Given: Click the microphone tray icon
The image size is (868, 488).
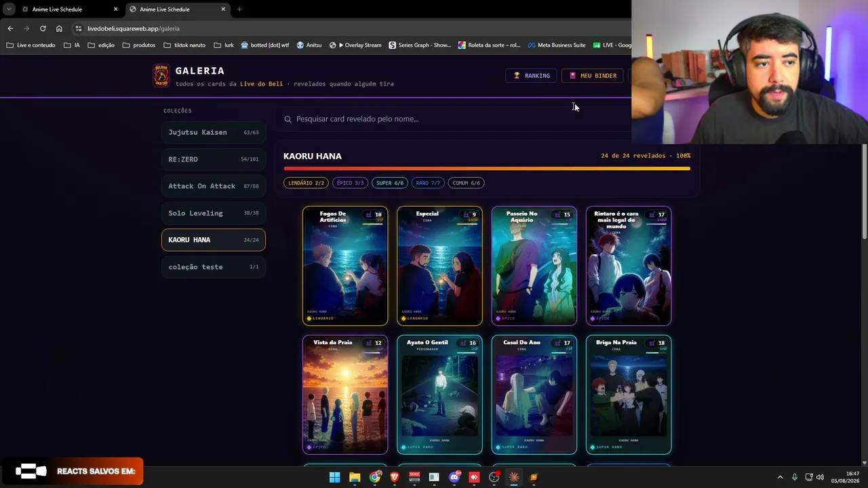Looking at the screenshot, I should click(795, 477).
